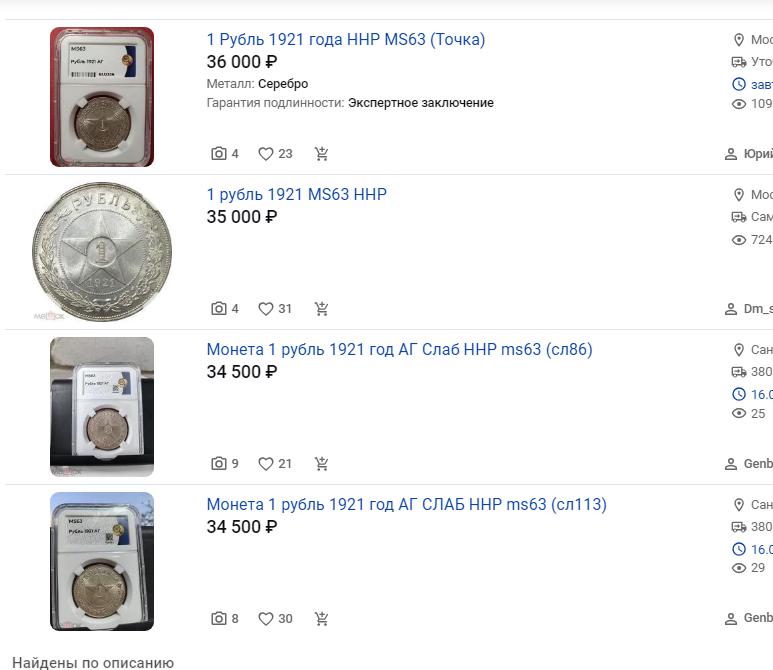Click the red slab coin thumbnail
The height and width of the screenshot is (670, 773).
[102, 97]
